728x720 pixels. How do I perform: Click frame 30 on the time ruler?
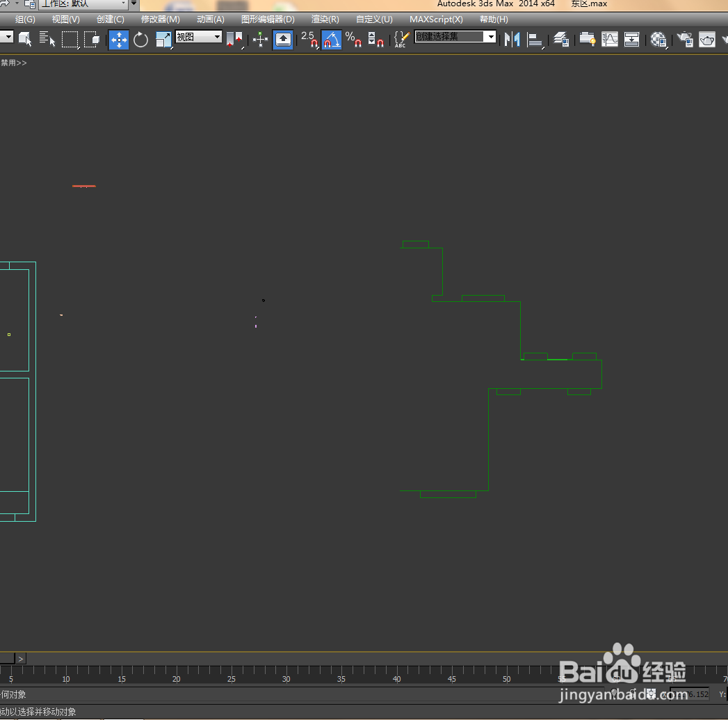tap(286, 679)
